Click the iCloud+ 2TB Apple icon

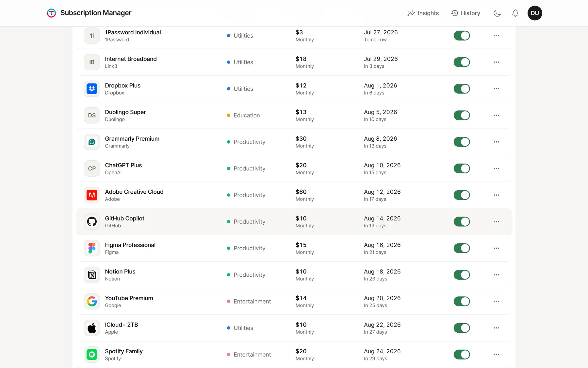click(92, 328)
